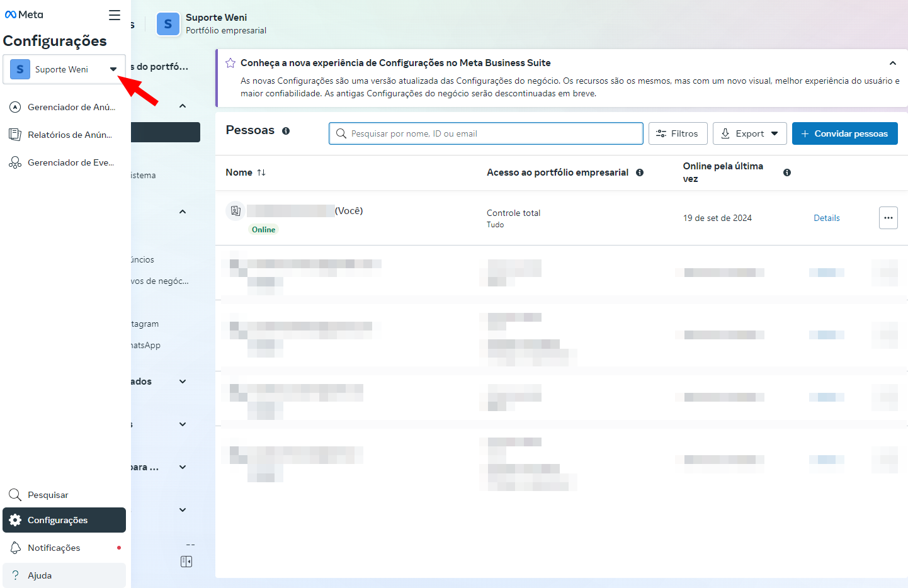Viewport: 908px width, 588px height.
Task: Click the info icon near Online pela última vez
Action: [787, 172]
